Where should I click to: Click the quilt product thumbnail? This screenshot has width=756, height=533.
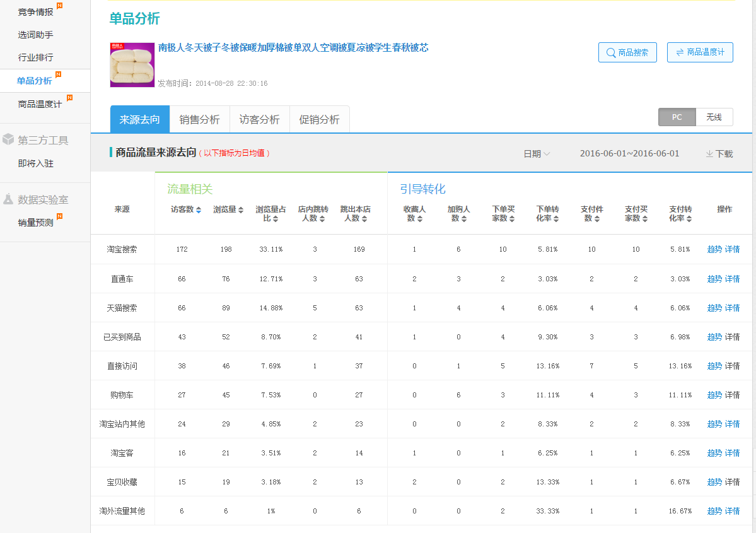point(132,64)
